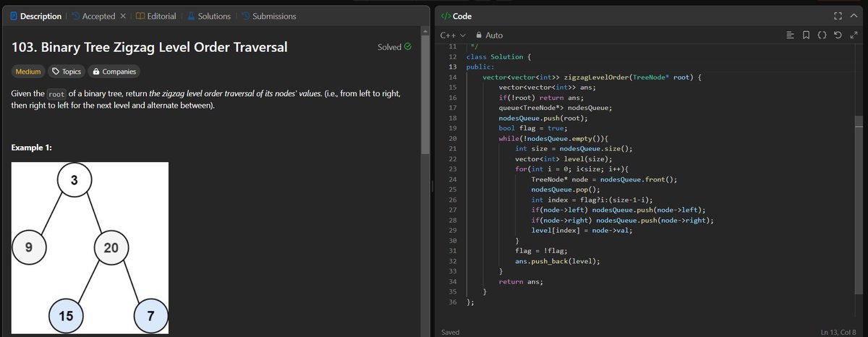Select the Code panel tab
This screenshot has height=337, width=868.
456,16
